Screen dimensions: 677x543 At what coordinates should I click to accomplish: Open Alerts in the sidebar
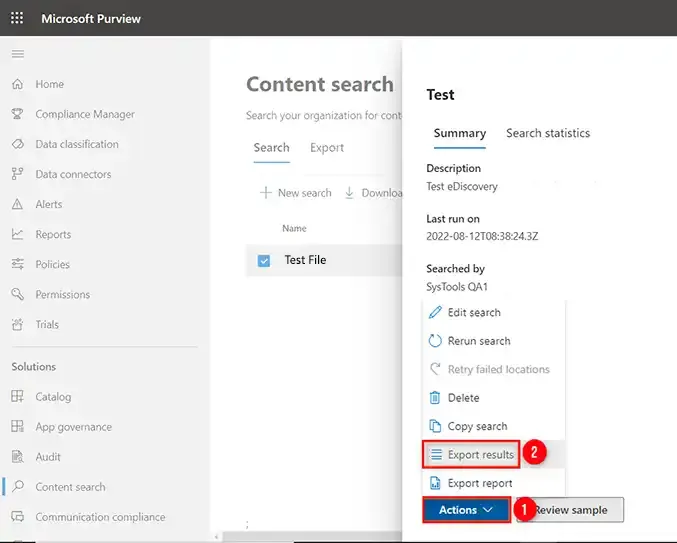(x=48, y=204)
